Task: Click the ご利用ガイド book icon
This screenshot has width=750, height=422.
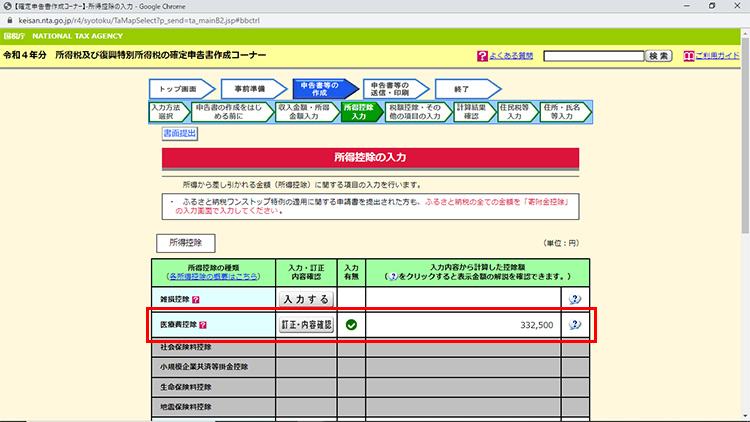Action: [688, 56]
